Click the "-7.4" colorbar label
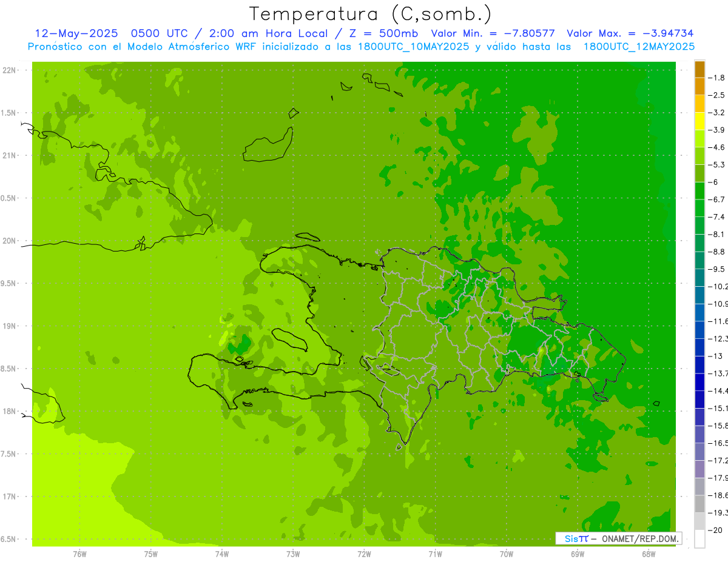Viewport: 728px width, 562px height. coord(718,217)
